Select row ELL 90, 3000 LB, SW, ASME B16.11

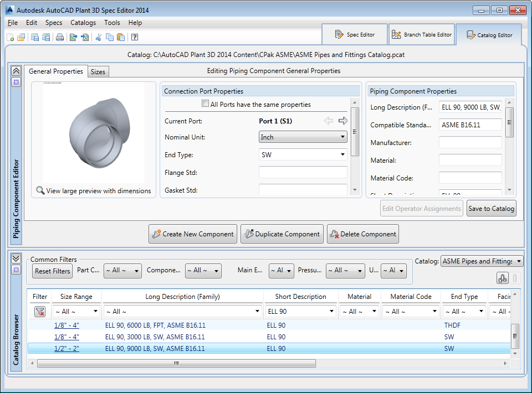269,337
